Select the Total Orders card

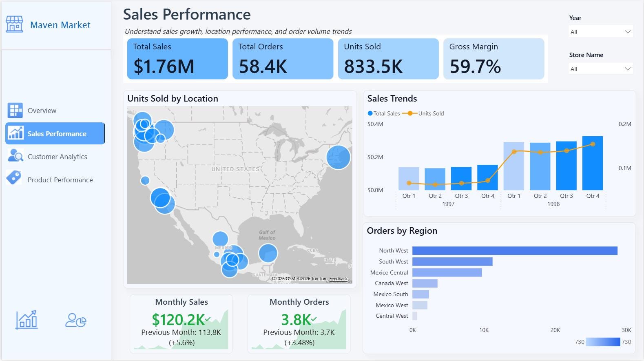(x=283, y=59)
